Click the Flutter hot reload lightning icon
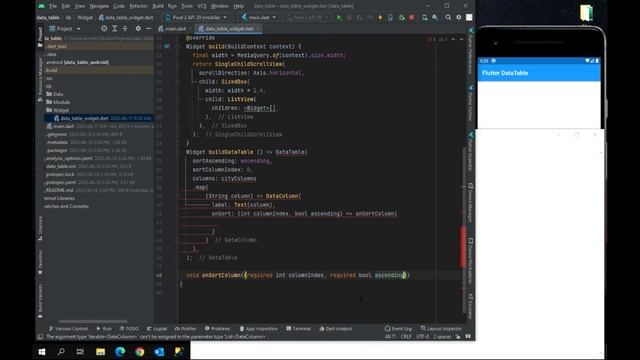The height and width of the screenshot is (360, 640). tap(380, 18)
